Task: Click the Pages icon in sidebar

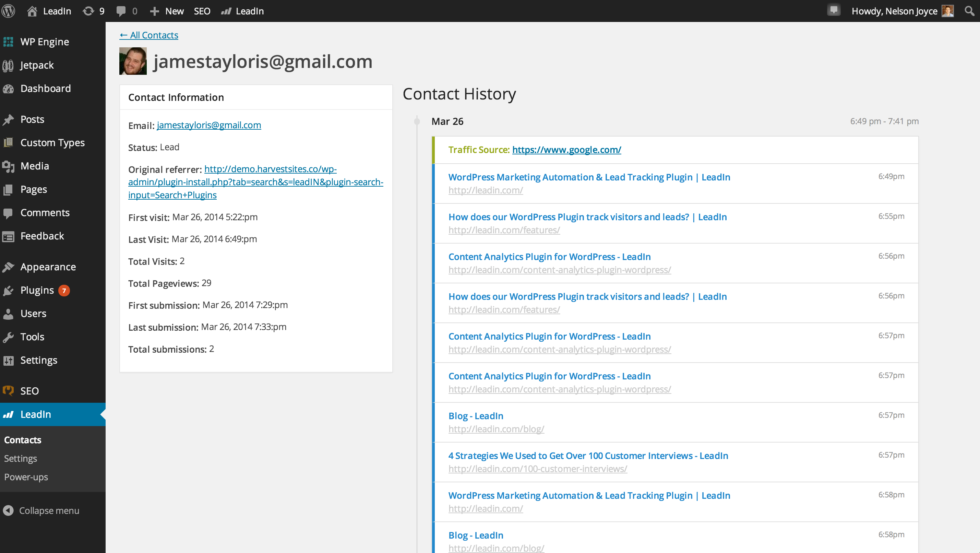Action: click(8, 189)
